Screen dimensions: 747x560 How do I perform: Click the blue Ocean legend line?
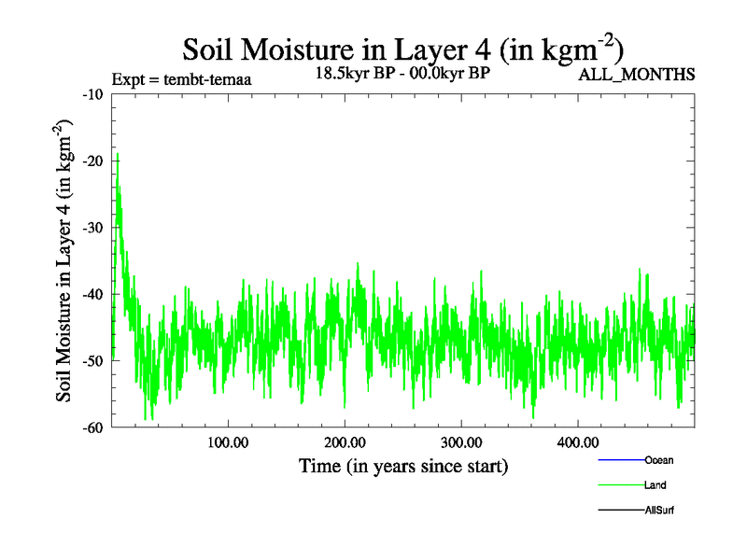click(620, 460)
